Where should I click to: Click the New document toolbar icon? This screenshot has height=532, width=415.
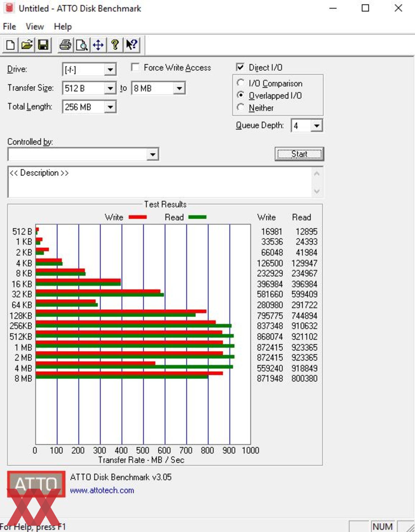[x=10, y=45]
